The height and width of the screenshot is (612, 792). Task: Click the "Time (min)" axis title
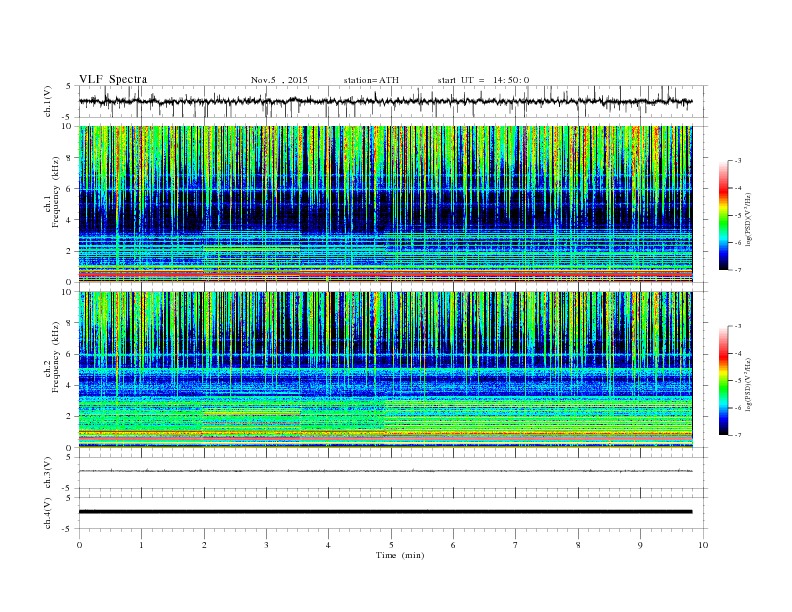tap(400, 555)
